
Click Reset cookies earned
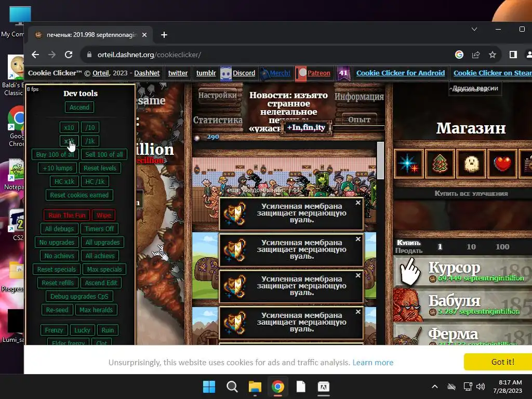pyautogui.click(x=79, y=195)
